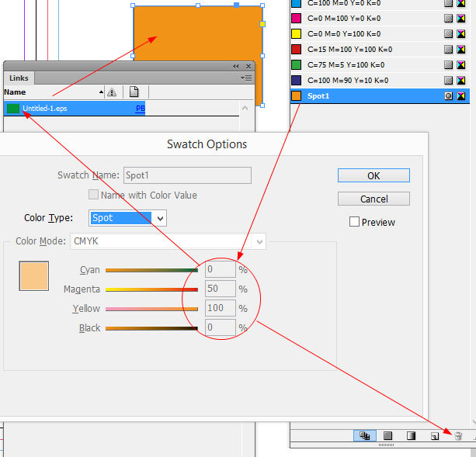
Task: Select the magenta C=0 M=100 Y=0 K=0 swatch
Action: coord(380,19)
